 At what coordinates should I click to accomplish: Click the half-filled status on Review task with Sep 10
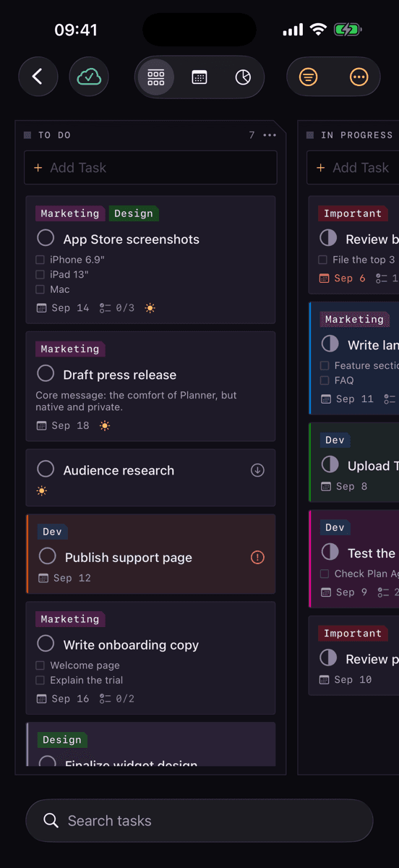(328, 658)
